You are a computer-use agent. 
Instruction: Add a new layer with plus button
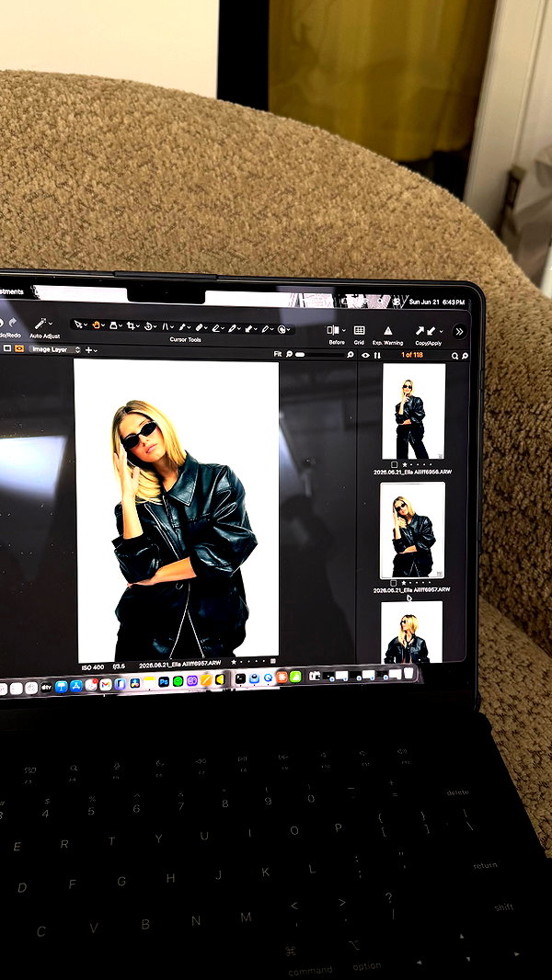coord(88,350)
